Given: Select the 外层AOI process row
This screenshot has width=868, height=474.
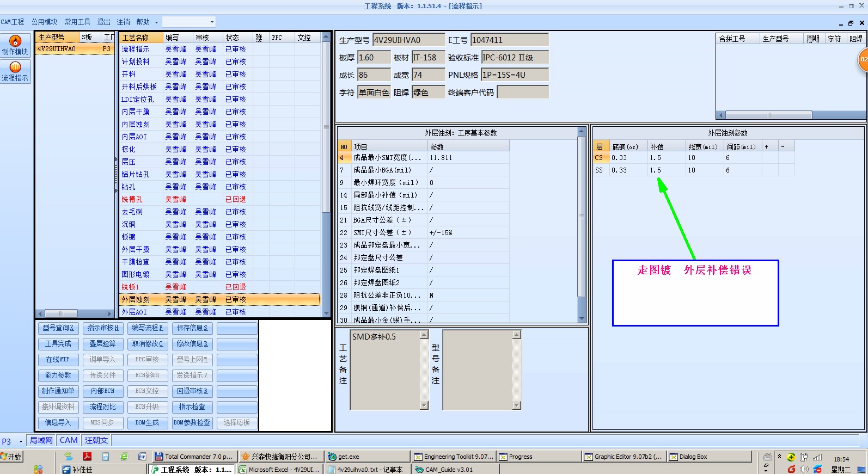Looking at the screenshot, I should coord(220,312).
